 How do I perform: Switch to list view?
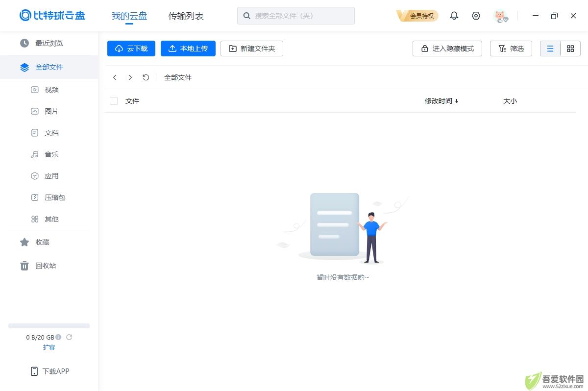(550, 49)
